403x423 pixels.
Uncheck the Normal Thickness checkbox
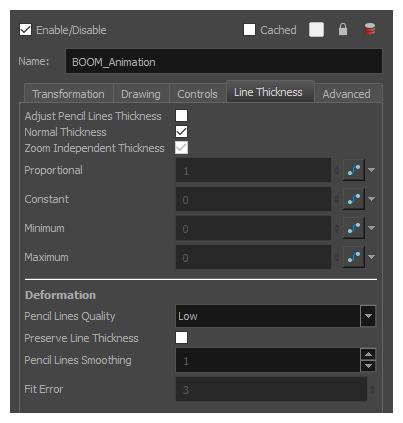(181, 132)
